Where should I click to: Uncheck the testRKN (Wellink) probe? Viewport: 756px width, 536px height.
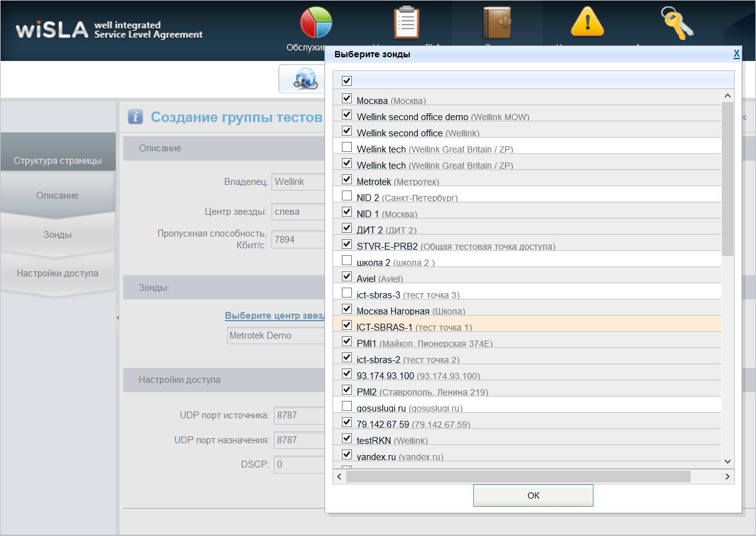pos(347,438)
